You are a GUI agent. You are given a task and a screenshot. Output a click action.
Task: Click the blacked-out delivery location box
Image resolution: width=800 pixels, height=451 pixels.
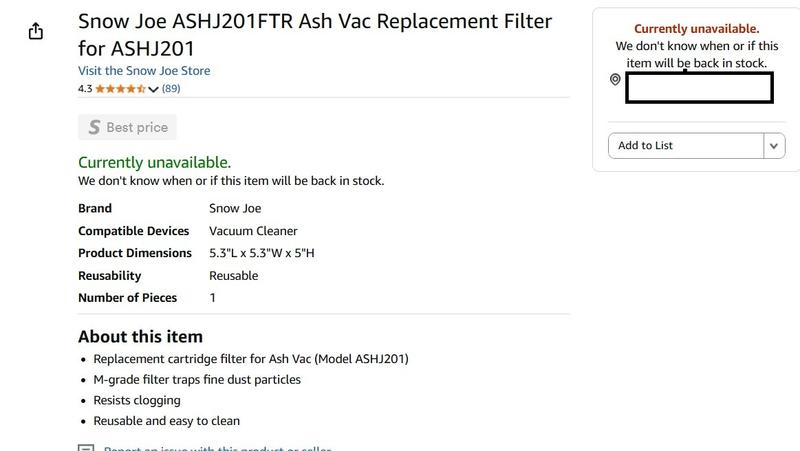pos(699,88)
